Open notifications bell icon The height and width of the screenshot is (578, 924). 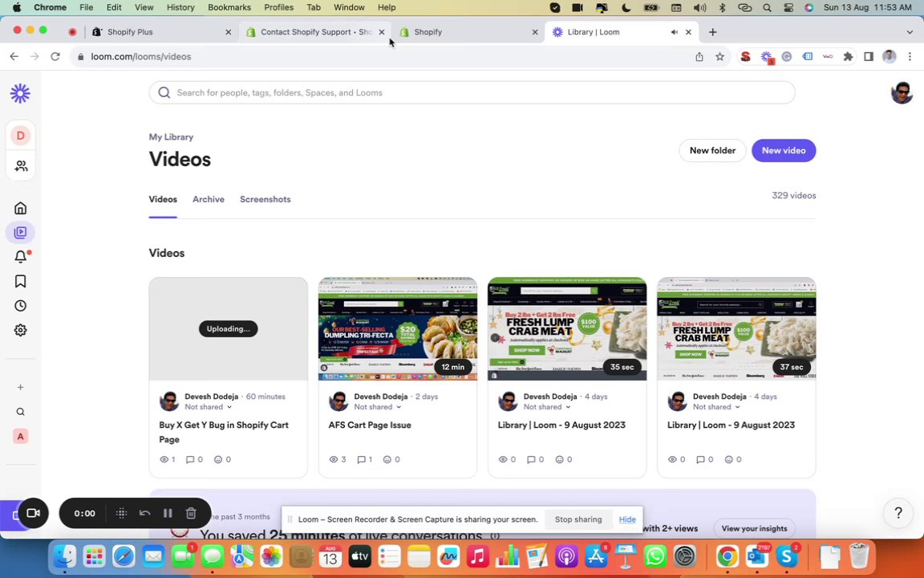[21, 257]
